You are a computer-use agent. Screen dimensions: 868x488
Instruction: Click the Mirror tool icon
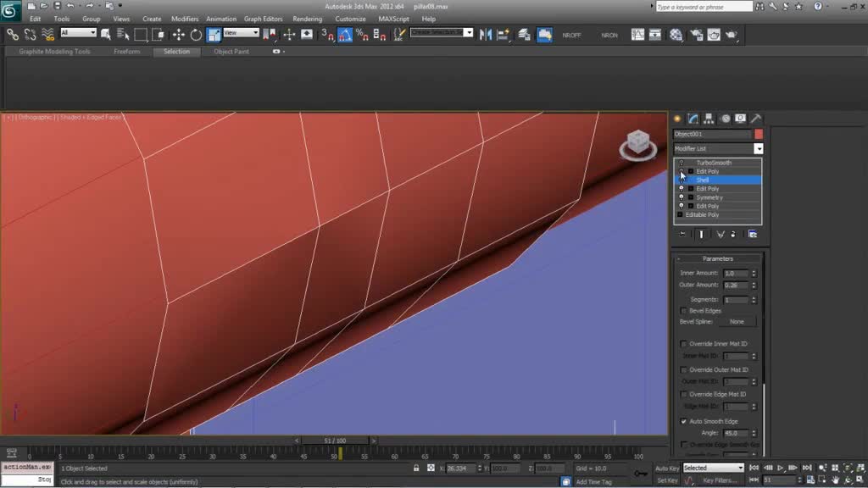(485, 35)
